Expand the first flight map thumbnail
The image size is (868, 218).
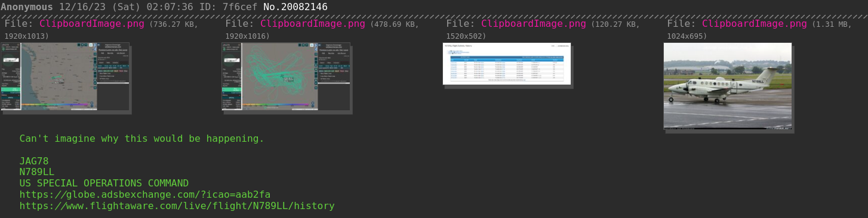tap(66, 76)
